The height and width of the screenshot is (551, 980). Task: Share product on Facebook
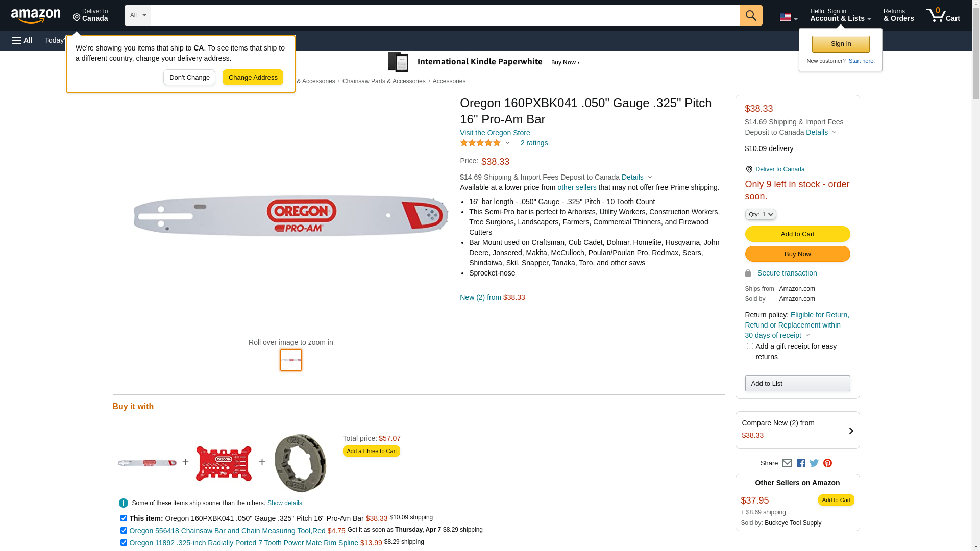point(801,463)
